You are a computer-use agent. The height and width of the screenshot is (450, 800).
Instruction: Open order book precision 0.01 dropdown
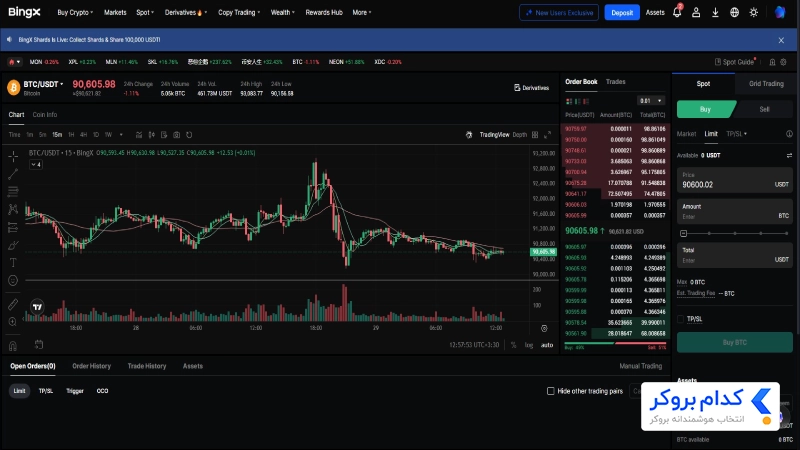[651, 101]
